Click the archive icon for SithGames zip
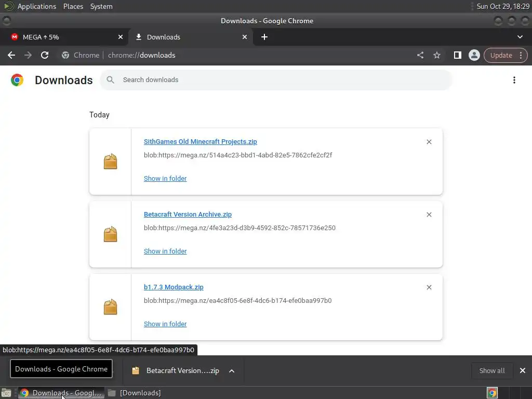Screen dimensions: 532x399 click(110, 162)
